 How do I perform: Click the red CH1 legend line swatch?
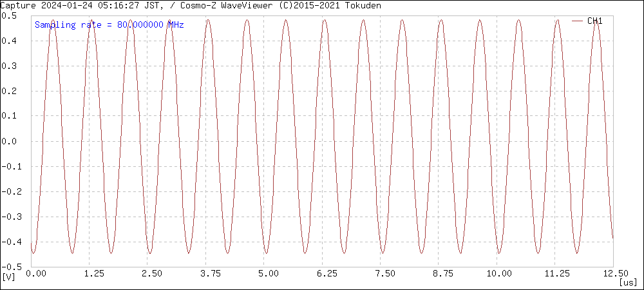[577, 21]
